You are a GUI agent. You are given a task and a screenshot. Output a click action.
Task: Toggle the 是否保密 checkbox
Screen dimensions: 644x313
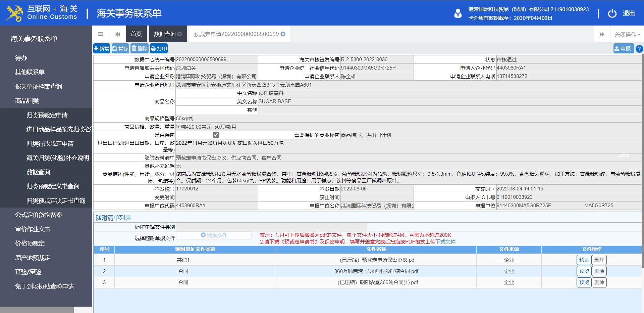tap(216, 135)
